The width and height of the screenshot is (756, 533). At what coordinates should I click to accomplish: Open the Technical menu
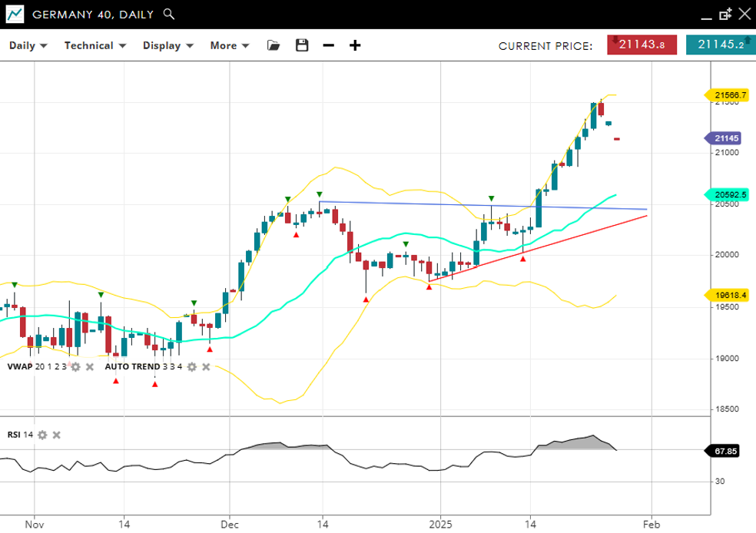click(94, 45)
